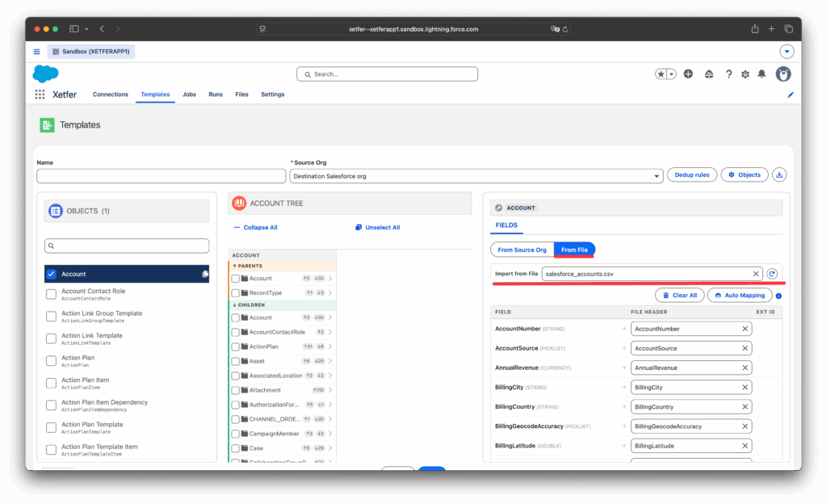
Task: Open the Runs tab
Action: pos(215,94)
